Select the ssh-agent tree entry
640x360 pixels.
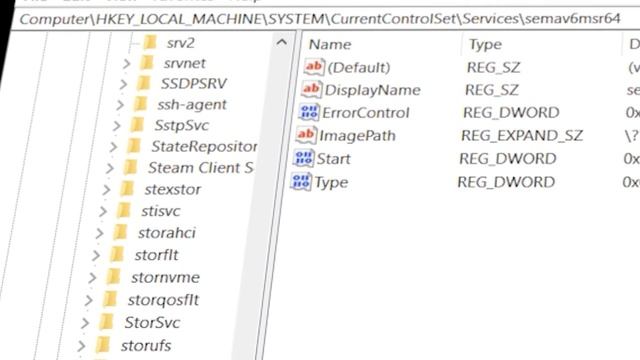click(x=191, y=105)
